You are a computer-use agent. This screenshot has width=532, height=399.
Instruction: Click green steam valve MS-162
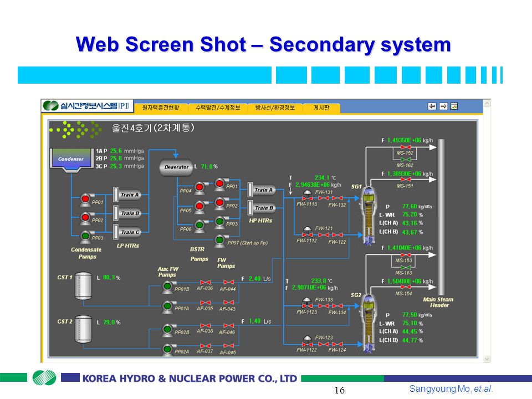406,160
